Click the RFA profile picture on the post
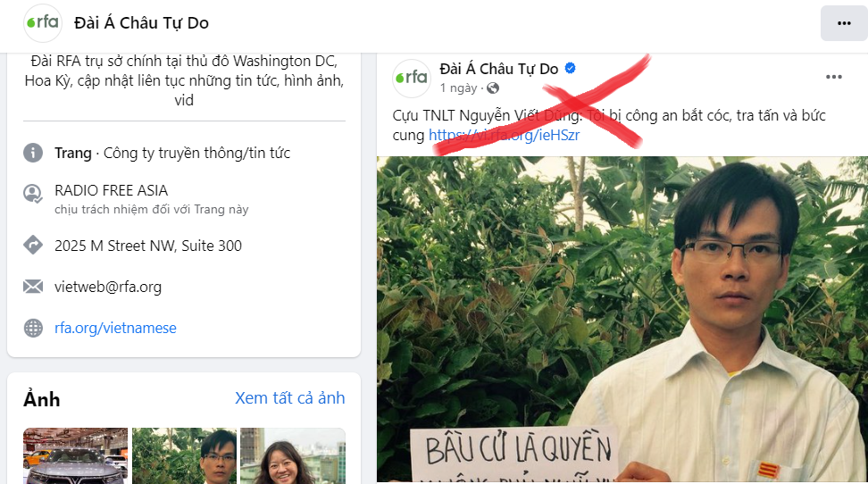Screen dimensions: 868x484 click(412, 78)
